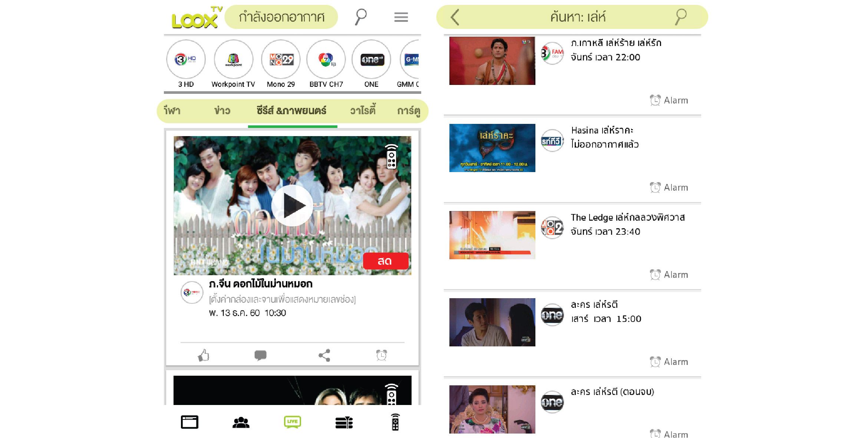Open the hamburger menu icon
The height and width of the screenshot is (438, 868).
(401, 17)
